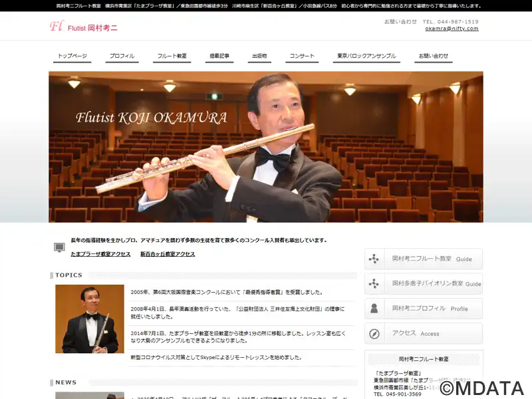Click the flutist portrait in TOPICS

[90, 319]
